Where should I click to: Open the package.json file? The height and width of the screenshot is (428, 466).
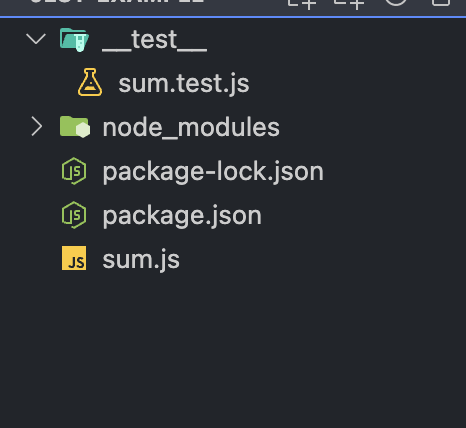[x=182, y=216]
